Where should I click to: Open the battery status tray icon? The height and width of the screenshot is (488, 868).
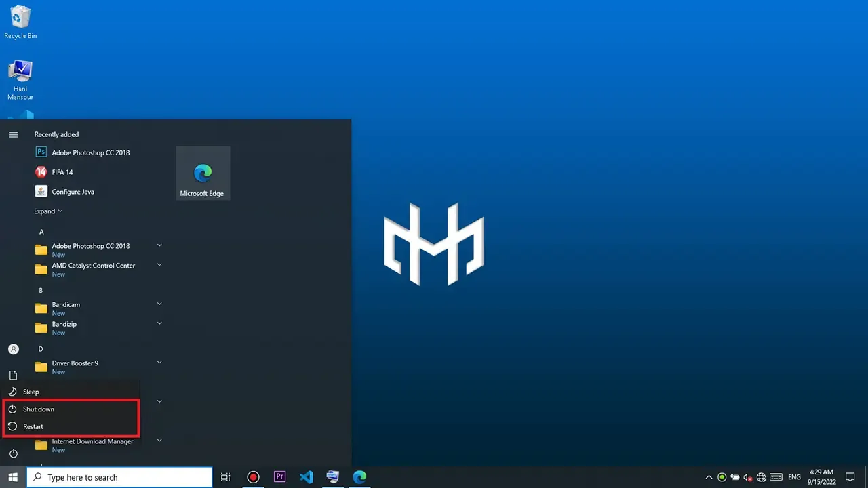(735, 477)
